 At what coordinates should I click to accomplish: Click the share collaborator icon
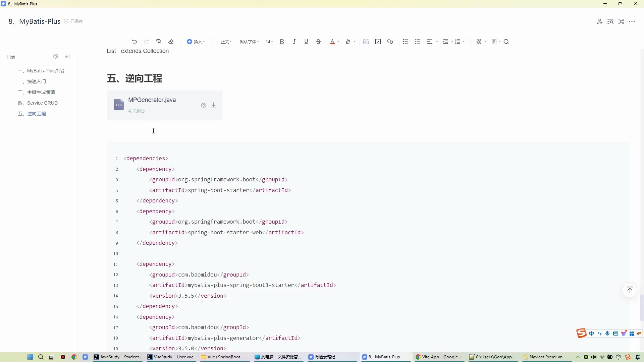point(600,21)
